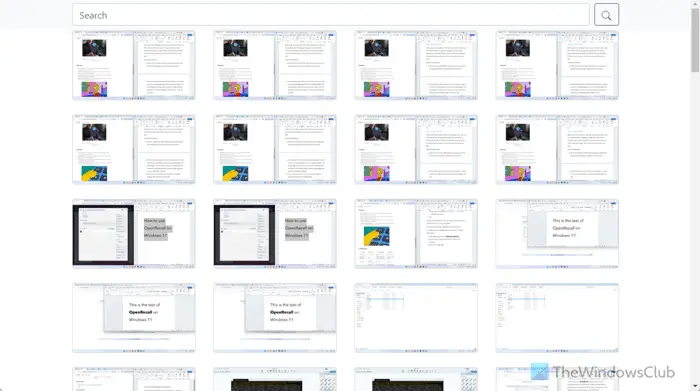
Task: Open leftmost thumbnail in the top row
Action: (x=134, y=65)
